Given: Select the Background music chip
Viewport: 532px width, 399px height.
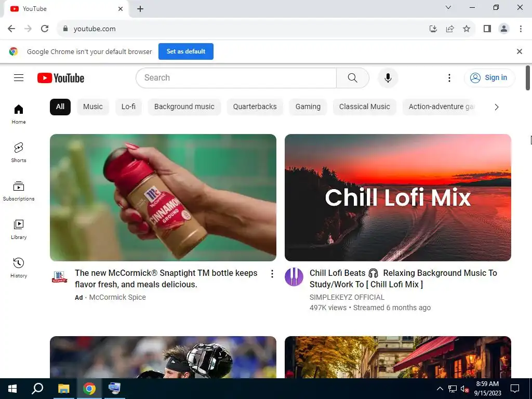Looking at the screenshot, I should click(x=184, y=107).
